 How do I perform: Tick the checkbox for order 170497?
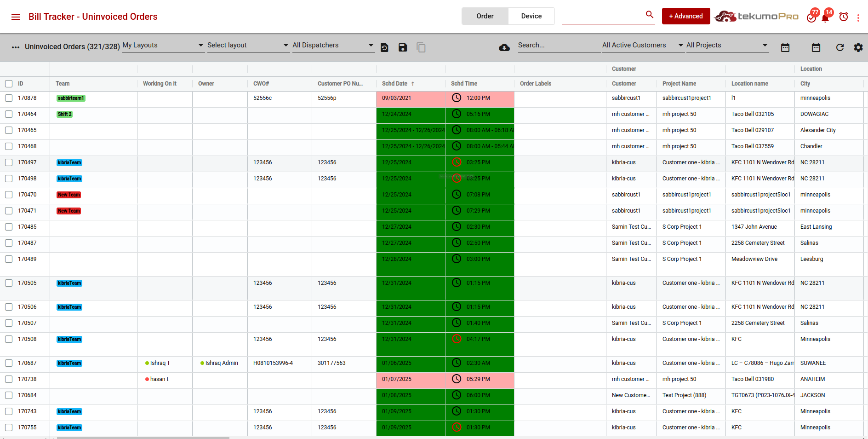click(x=9, y=162)
